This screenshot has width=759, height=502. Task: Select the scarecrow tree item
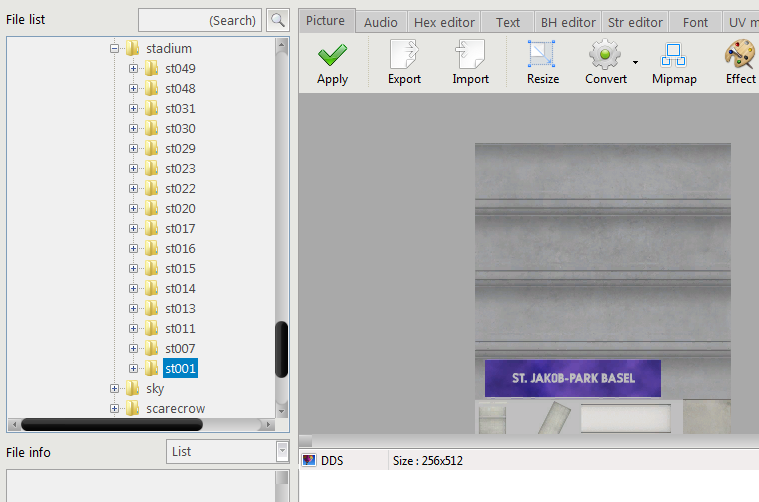175,408
